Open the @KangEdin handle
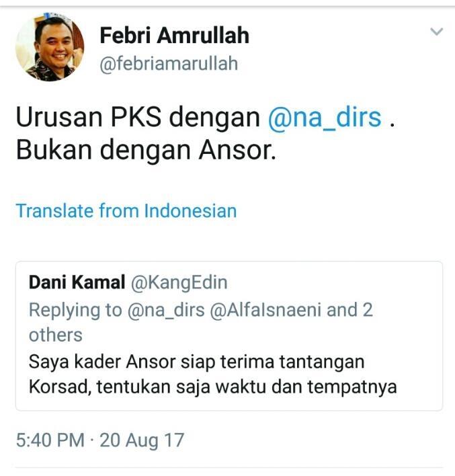455x476 pixels. point(179,283)
